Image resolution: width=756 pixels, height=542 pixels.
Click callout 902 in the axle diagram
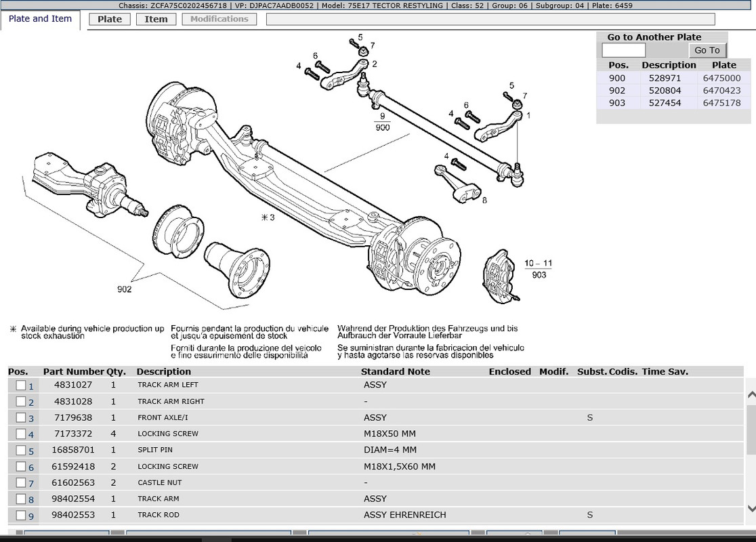click(125, 289)
